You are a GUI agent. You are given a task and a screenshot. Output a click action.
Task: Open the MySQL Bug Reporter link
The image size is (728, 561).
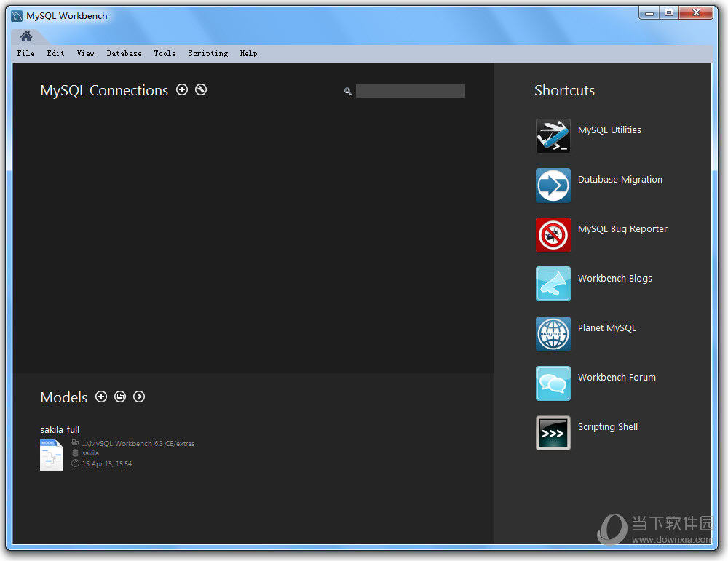(622, 229)
